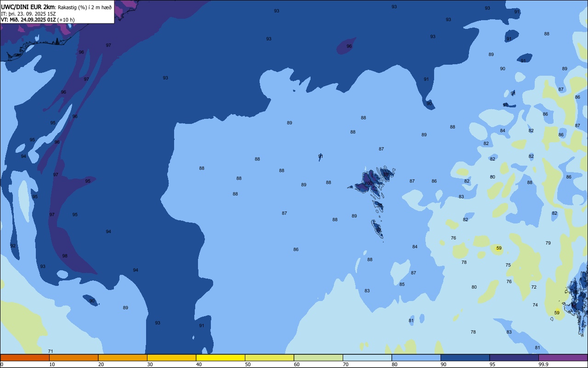The width and height of the screenshot is (588, 368).
Task: Select the 90–95 dark blue legend band
Action: (x=465, y=357)
